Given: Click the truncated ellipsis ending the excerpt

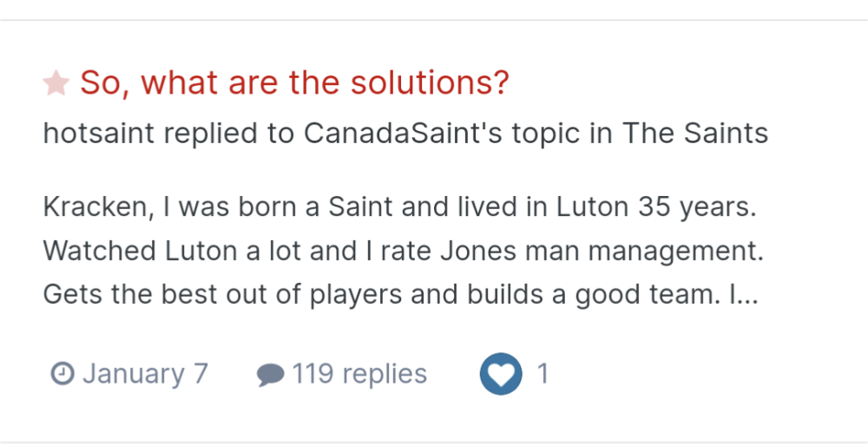Looking at the screenshot, I should 746,294.
